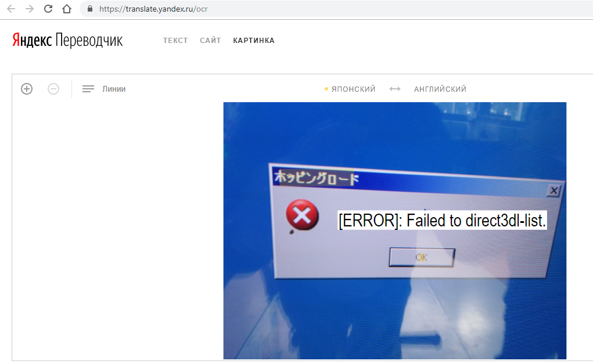
Task: Swap the translation languages
Action: click(395, 89)
